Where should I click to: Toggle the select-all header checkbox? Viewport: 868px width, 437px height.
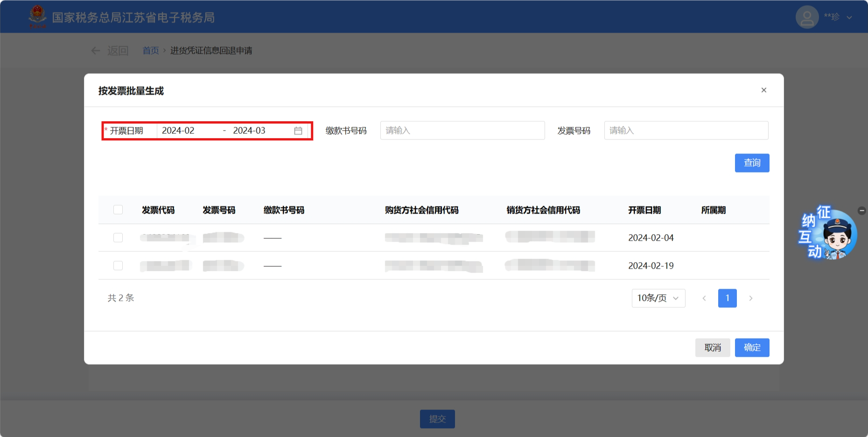click(x=118, y=210)
